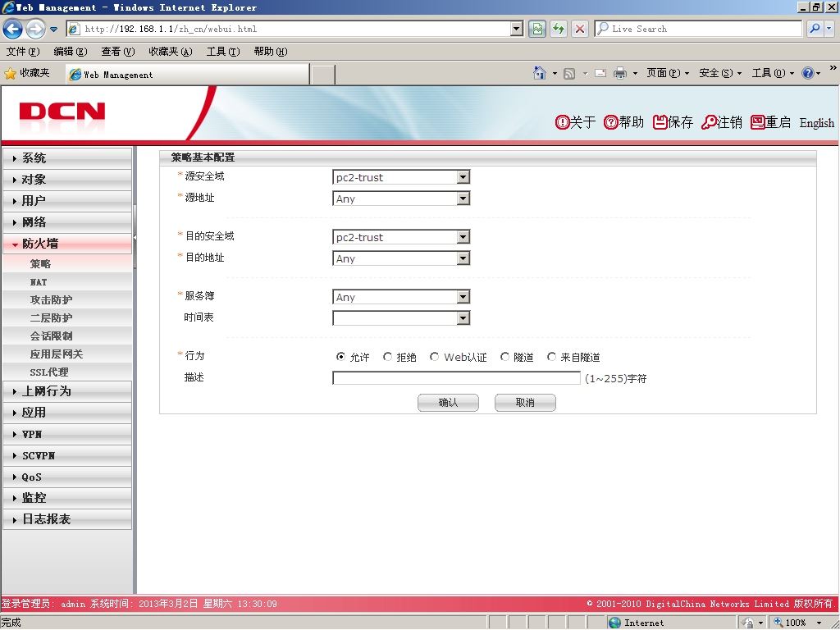The height and width of the screenshot is (630, 840).
Task: Select the Web Management browser tab
Action: pyautogui.click(x=188, y=75)
